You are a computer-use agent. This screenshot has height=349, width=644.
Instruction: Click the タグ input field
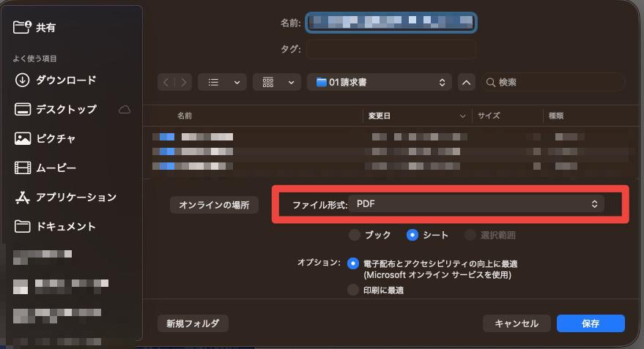point(391,49)
